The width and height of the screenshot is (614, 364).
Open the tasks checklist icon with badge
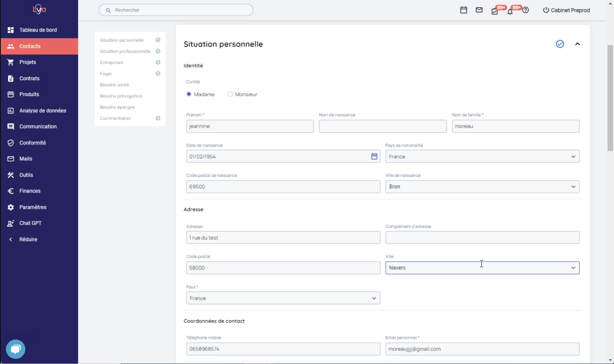(495, 11)
